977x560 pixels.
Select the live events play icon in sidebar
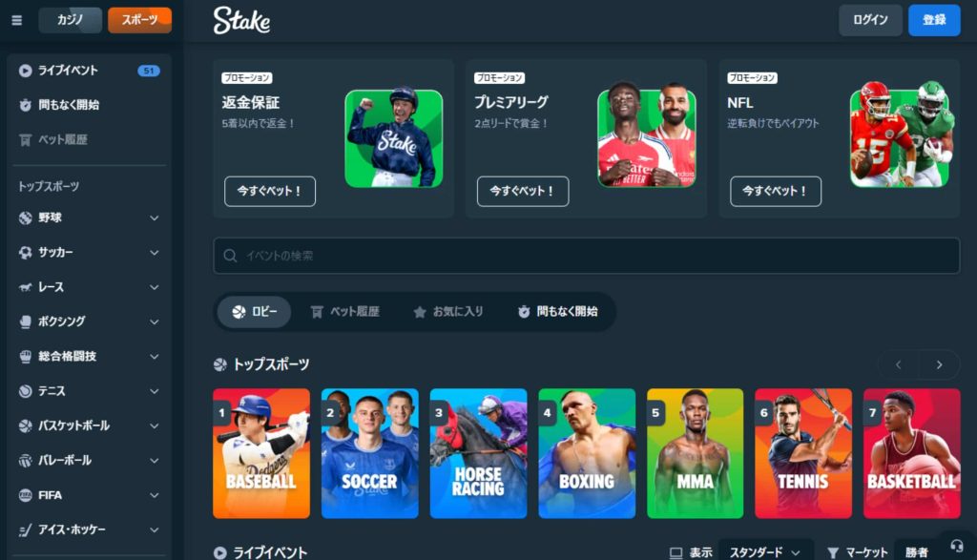point(25,71)
